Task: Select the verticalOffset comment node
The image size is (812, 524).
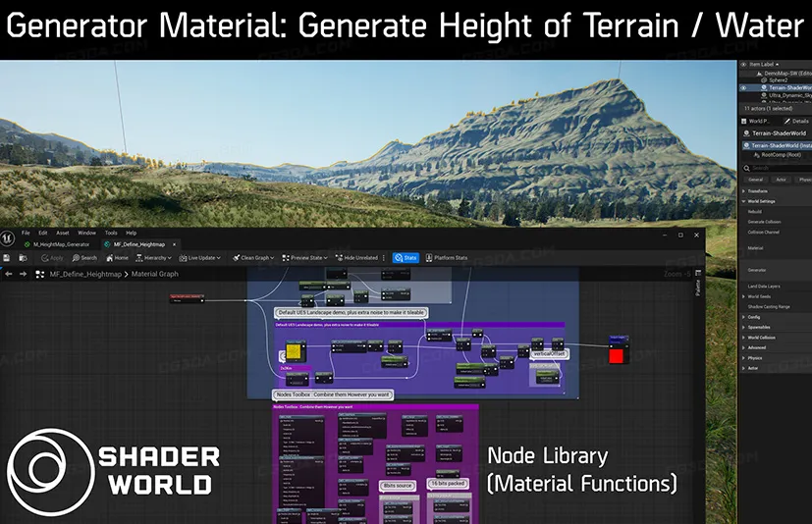Action: (x=549, y=353)
